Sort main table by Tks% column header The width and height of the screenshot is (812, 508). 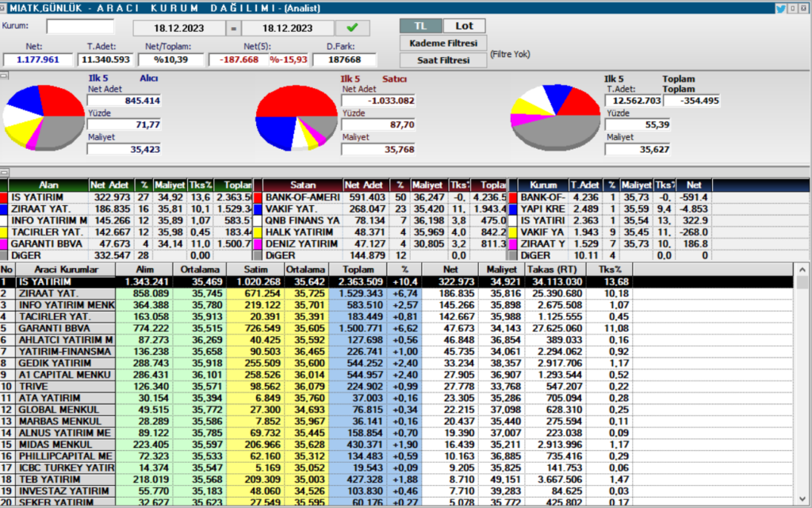point(610,269)
